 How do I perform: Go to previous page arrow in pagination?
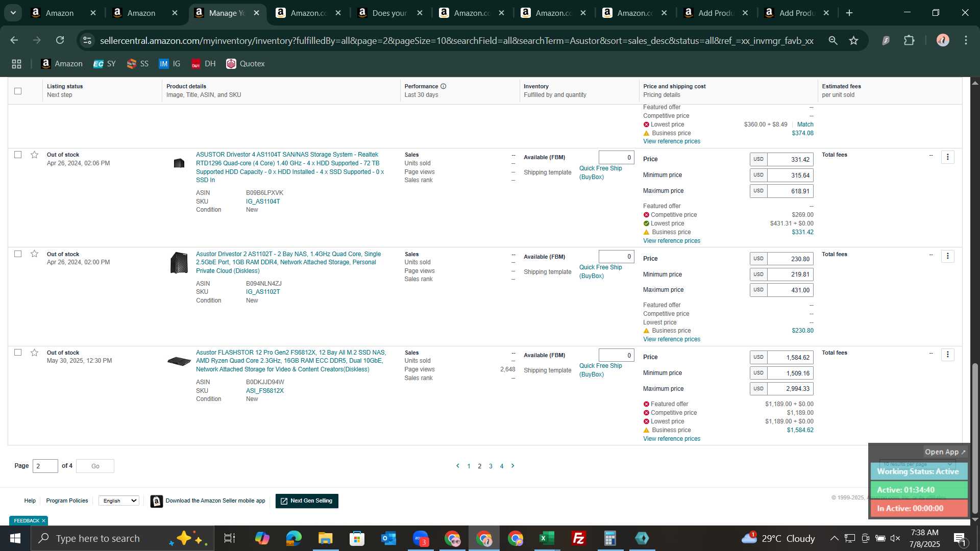point(458,466)
